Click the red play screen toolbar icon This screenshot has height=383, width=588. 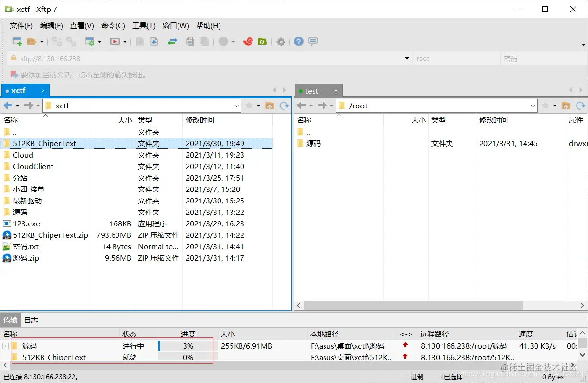click(x=115, y=42)
